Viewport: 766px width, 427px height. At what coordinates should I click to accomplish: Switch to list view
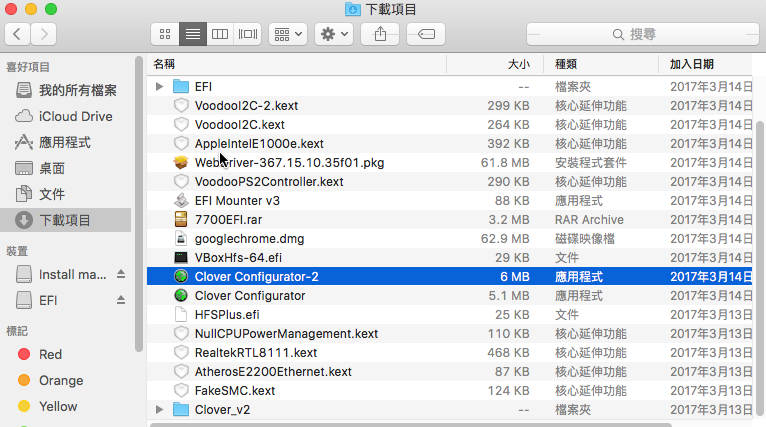(192, 34)
